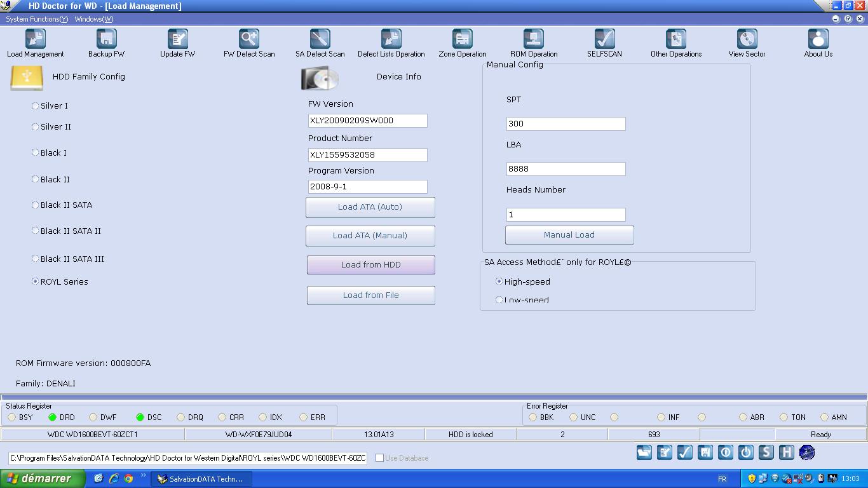The height and width of the screenshot is (488, 868).
Task: Open Zone Operation tool
Action: 463,43
